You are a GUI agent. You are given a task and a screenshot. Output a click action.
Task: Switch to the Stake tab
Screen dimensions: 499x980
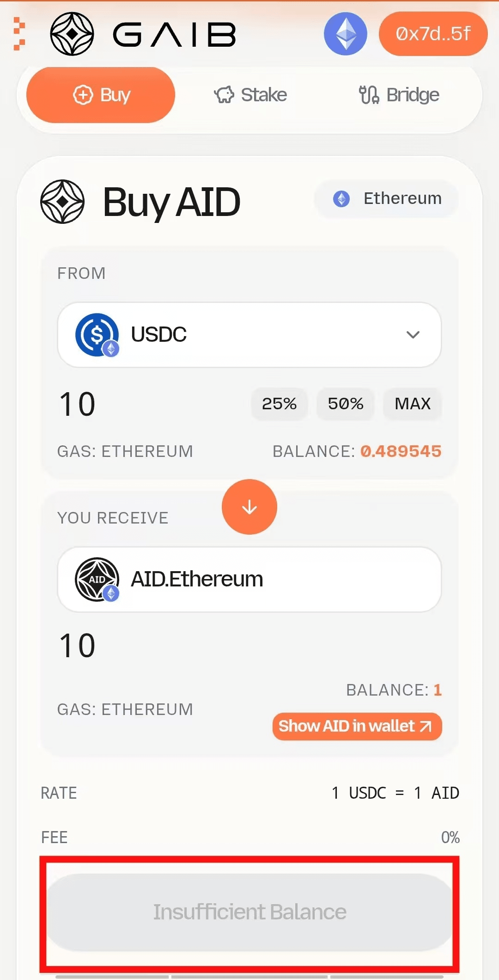coord(250,95)
